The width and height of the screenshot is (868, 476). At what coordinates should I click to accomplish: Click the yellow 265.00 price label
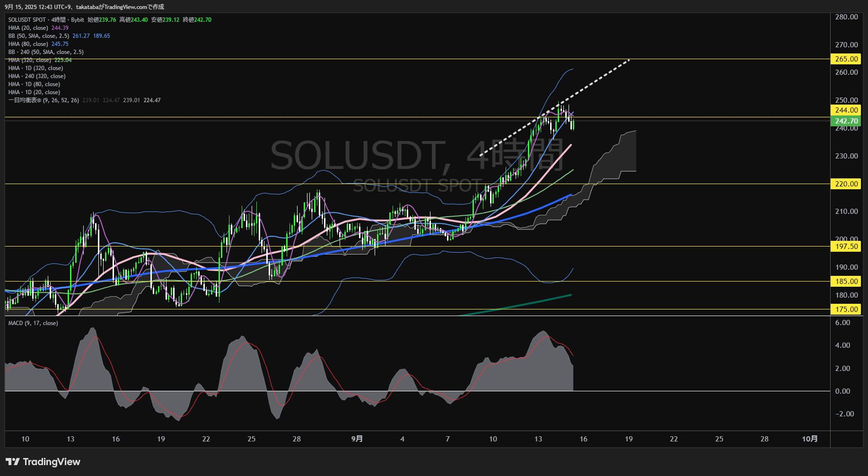coord(846,59)
